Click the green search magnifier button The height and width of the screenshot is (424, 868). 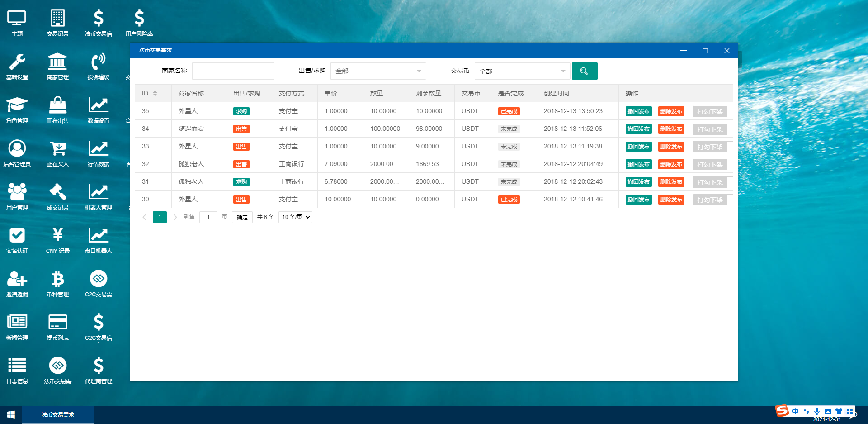(585, 71)
